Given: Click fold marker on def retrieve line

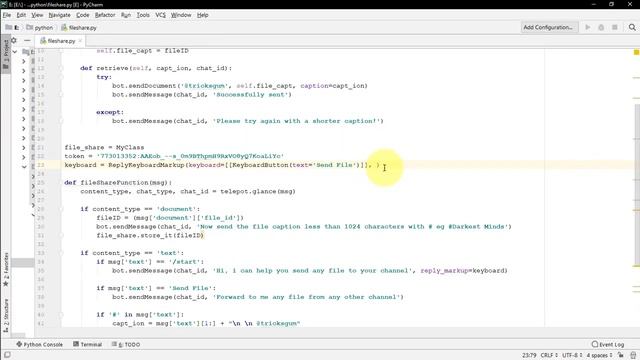Looking at the screenshot, I should click(61, 68).
